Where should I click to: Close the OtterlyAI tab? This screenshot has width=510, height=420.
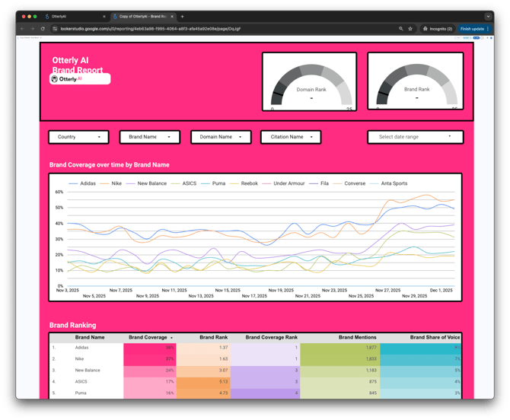point(104,16)
